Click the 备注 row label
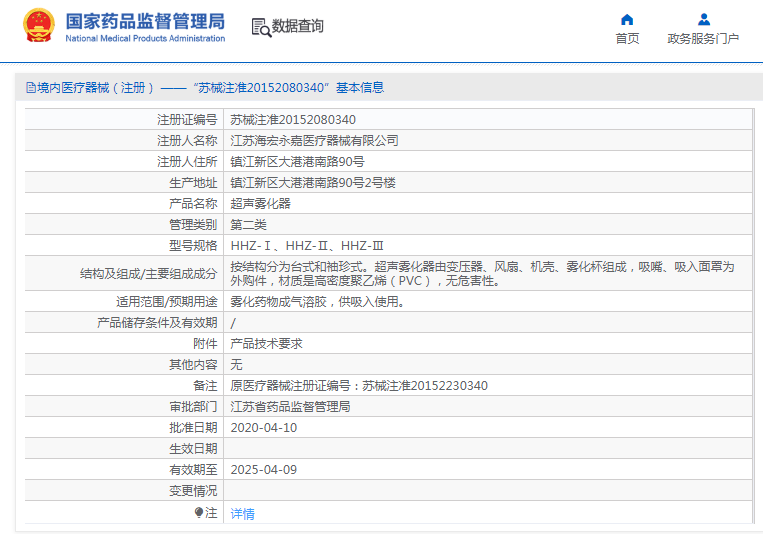This screenshot has width=763, height=534. (x=205, y=386)
